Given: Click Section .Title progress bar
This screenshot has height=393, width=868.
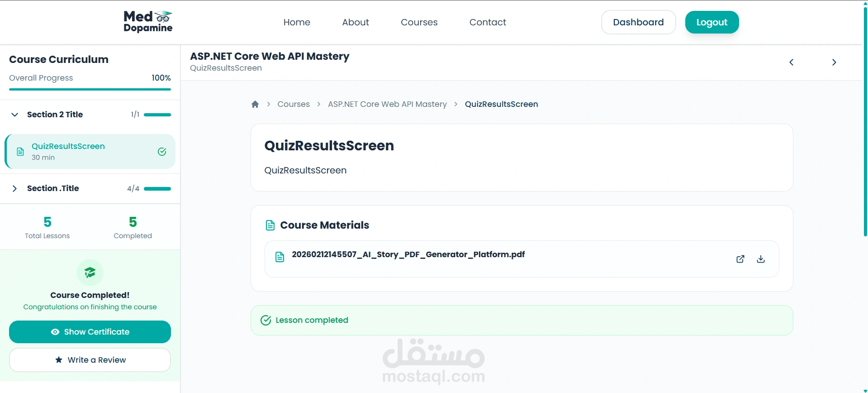Looking at the screenshot, I should pos(157,189).
